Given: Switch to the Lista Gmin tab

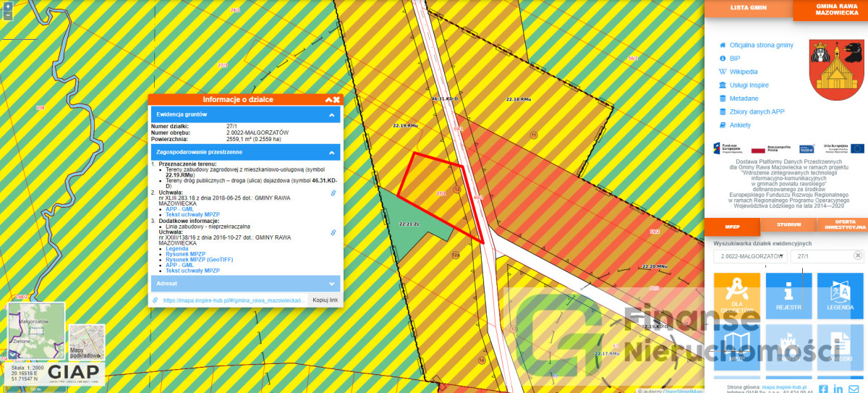Looking at the screenshot, I should point(749,8).
